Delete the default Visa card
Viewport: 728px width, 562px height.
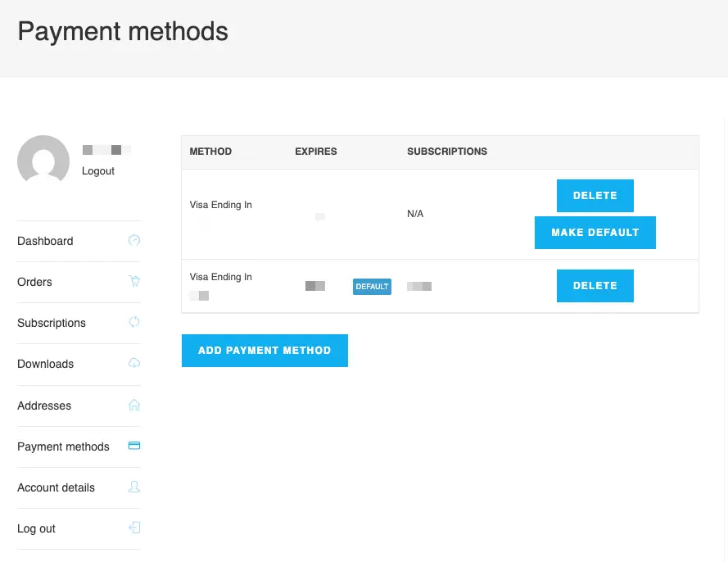(x=595, y=286)
